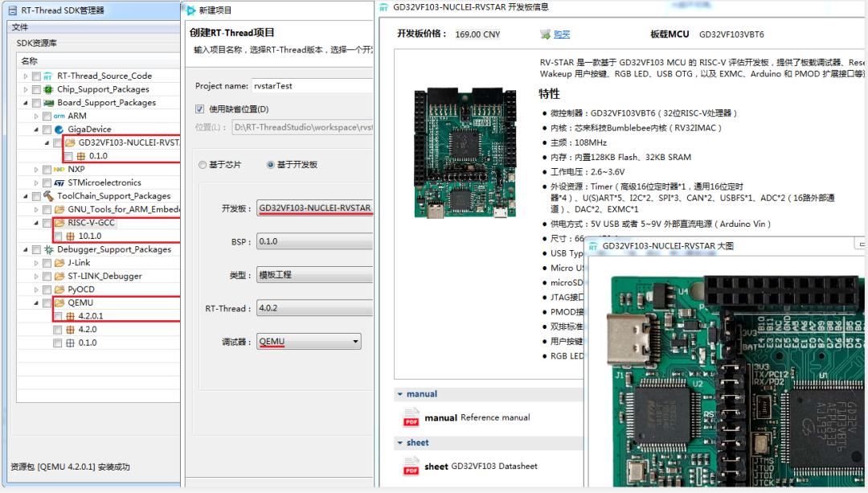Click the ARM vendor logo icon
868x493 pixels.
[59, 116]
